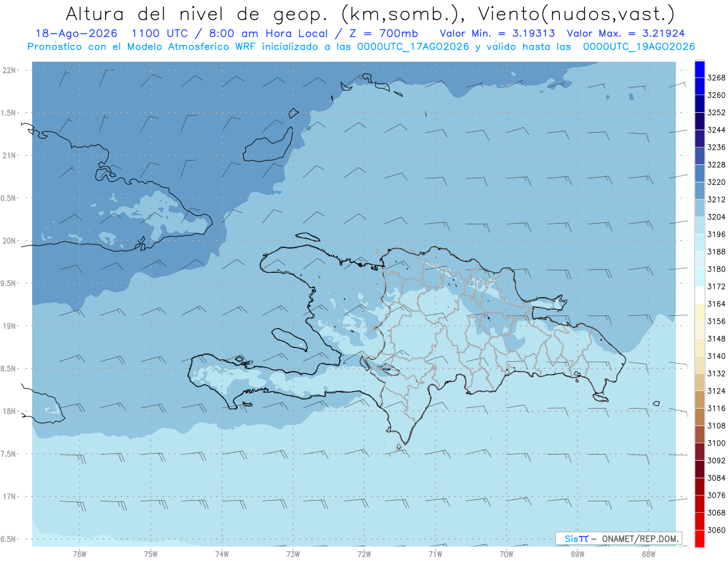Click the '8.5N' latitude label

tap(8, 369)
